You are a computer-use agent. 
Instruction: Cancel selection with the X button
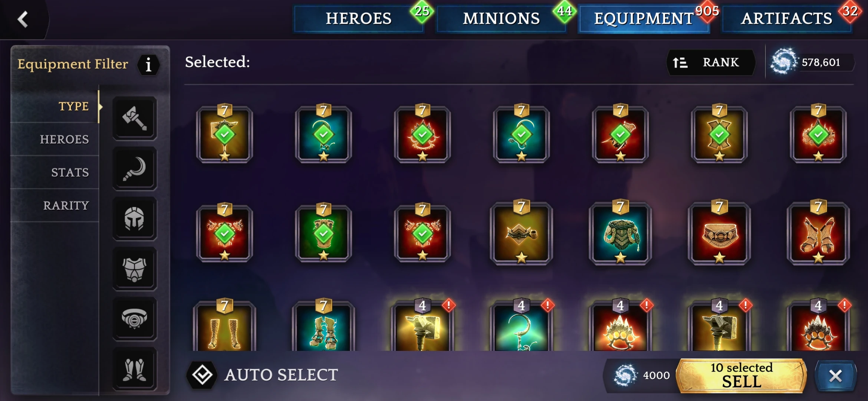tap(835, 376)
